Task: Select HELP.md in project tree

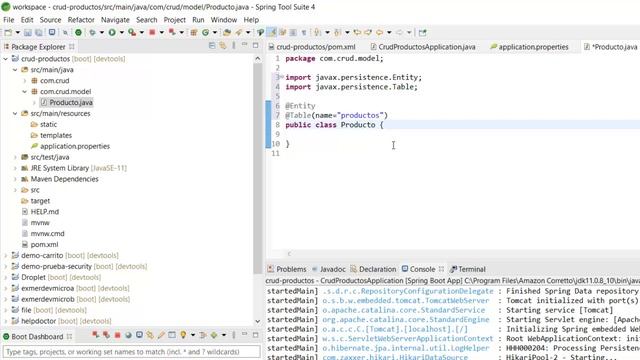Action: click(44, 212)
